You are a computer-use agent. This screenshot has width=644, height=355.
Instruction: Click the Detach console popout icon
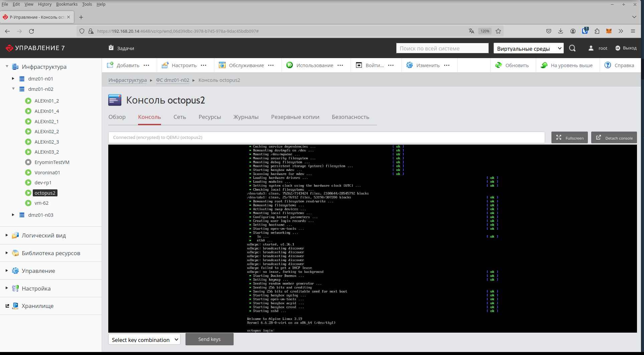point(598,138)
